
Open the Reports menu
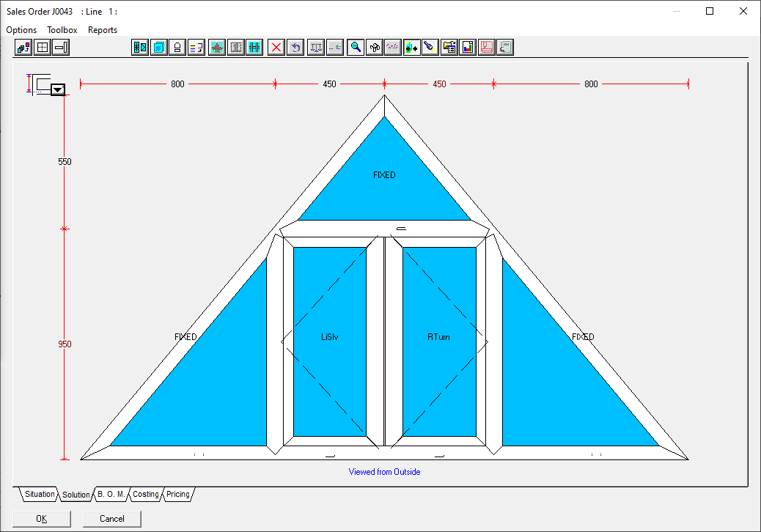pos(103,30)
